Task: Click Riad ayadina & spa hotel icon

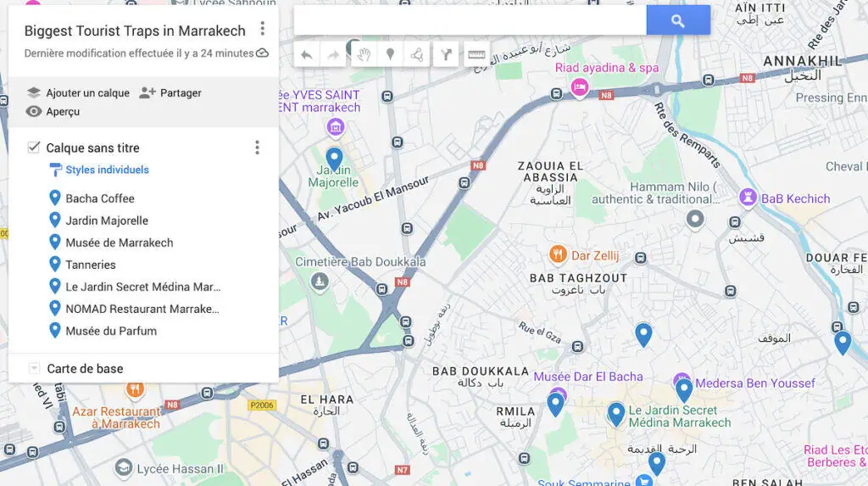Action: [x=579, y=87]
